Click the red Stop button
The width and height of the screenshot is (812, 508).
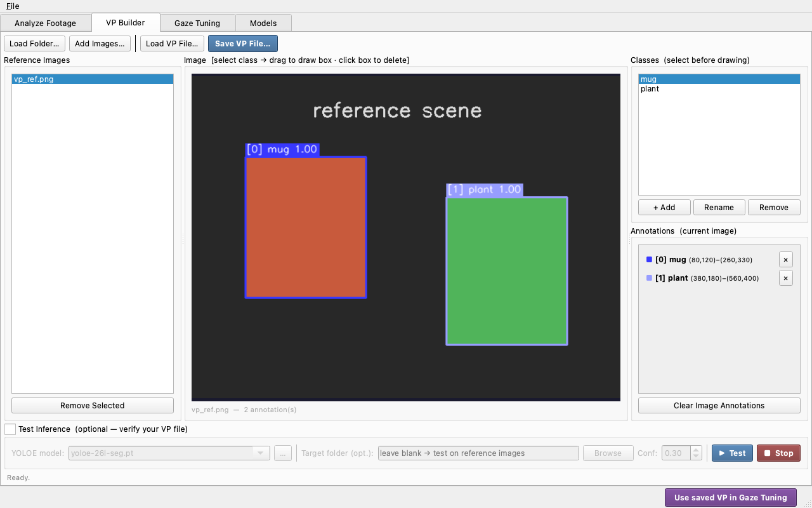pos(778,453)
